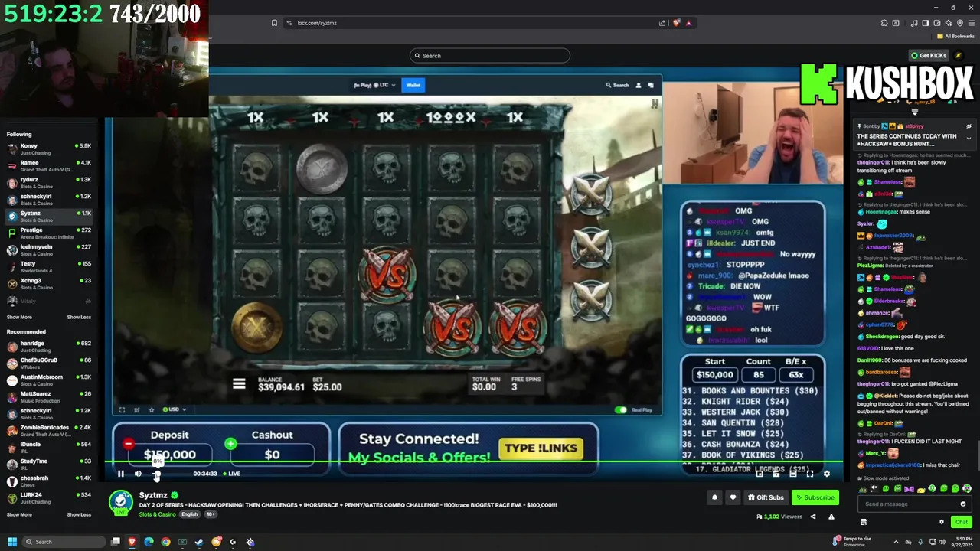The width and height of the screenshot is (980, 551).
Task: Show less followed channels
Action: [79, 317]
